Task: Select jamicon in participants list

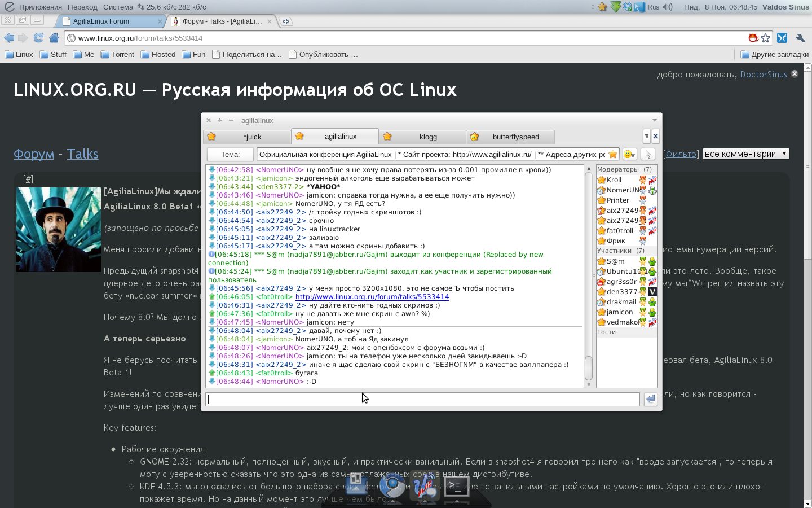Action: tap(626, 312)
